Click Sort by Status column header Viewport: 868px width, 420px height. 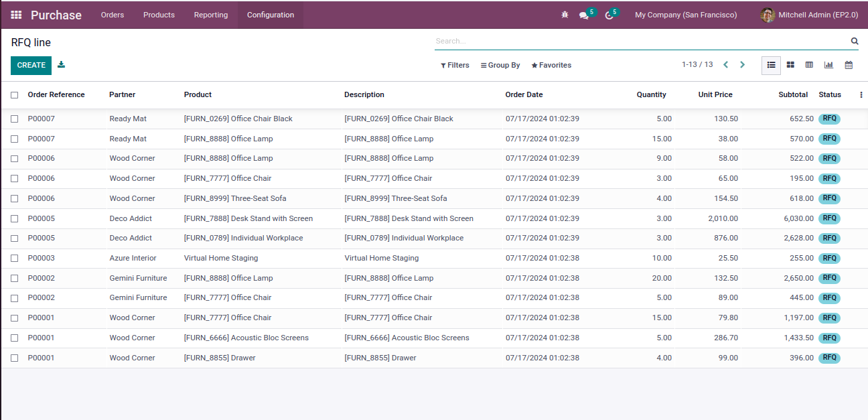pos(830,94)
